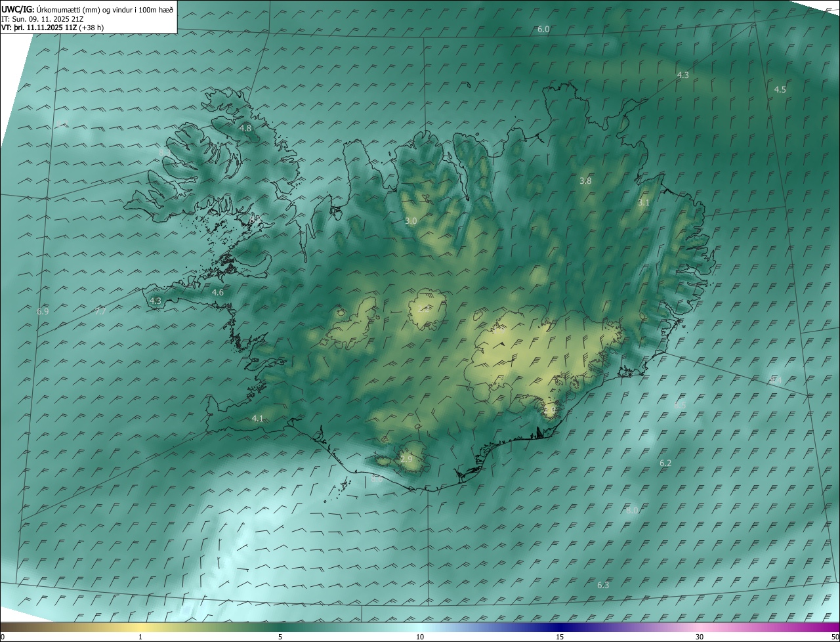Image resolution: width=840 pixels, height=642 pixels.
Task: Click the "3.8" value label
Action: coord(586,181)
